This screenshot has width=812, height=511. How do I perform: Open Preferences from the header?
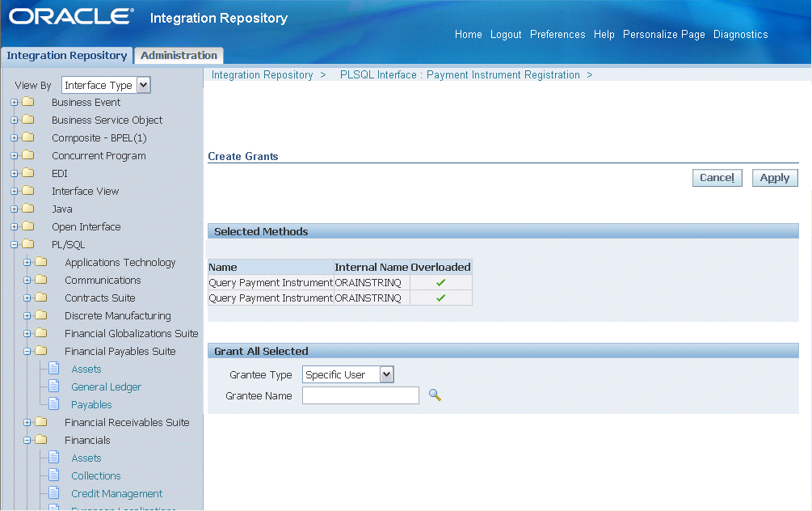tap(557, 34)
